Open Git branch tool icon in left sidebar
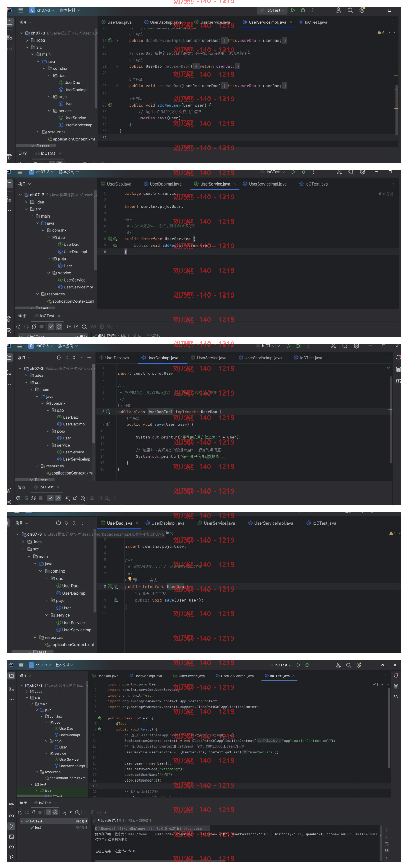The height and width of the screenshot is (868, 408). [11, 857]
